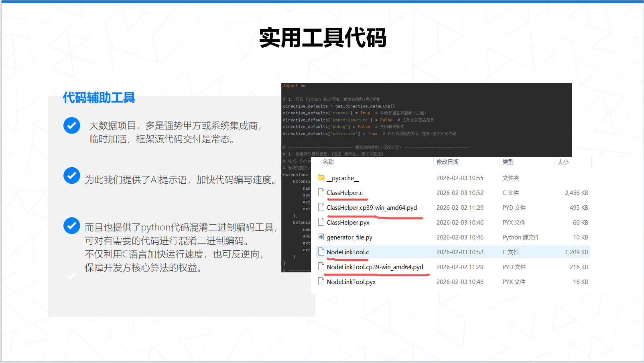The width and height of the screenshot is (644, 363).
Task: Sort files by the 大小 column header
Action: click(563, 162)
